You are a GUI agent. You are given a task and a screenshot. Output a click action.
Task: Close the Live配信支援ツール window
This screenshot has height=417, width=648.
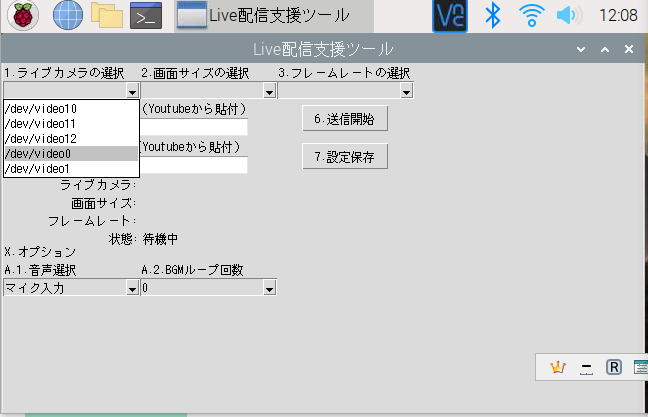[x=629, y=50]
